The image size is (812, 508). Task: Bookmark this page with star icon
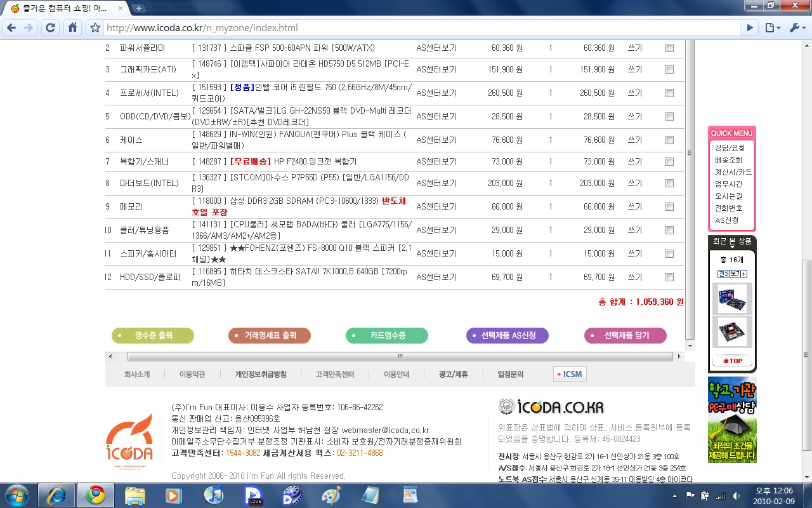pyautogui.click(x=95, y=28)
